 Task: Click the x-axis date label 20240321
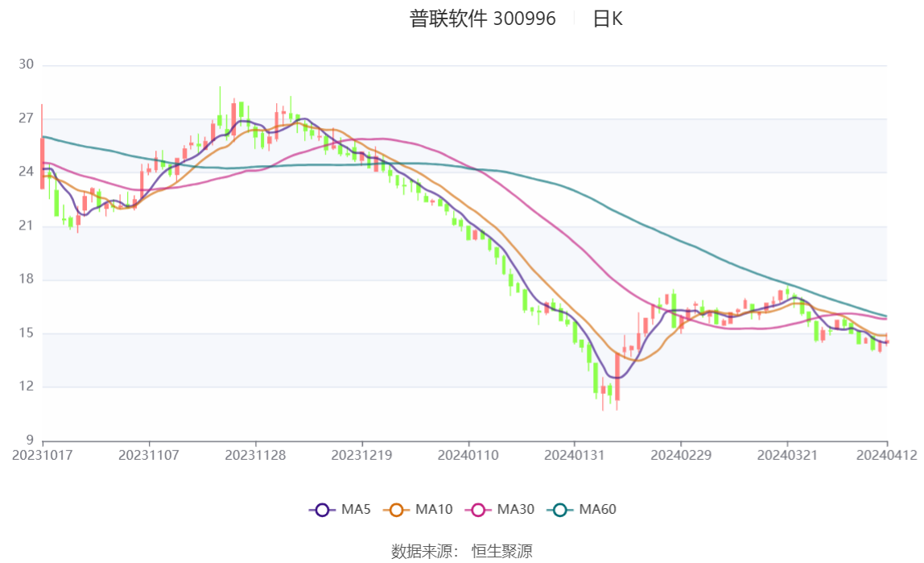click(x=787, y=456)
